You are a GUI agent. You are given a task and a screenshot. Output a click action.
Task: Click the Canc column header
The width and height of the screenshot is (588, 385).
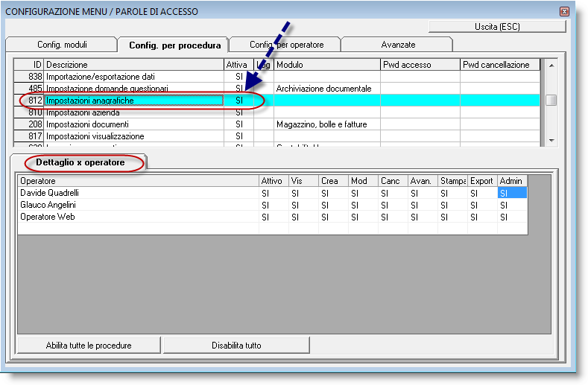[393, 181]
